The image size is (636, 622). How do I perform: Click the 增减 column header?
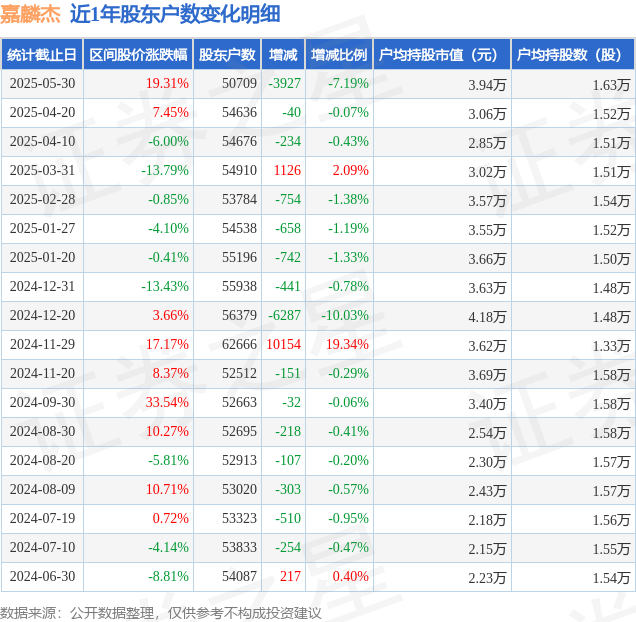tap(283, 54)
